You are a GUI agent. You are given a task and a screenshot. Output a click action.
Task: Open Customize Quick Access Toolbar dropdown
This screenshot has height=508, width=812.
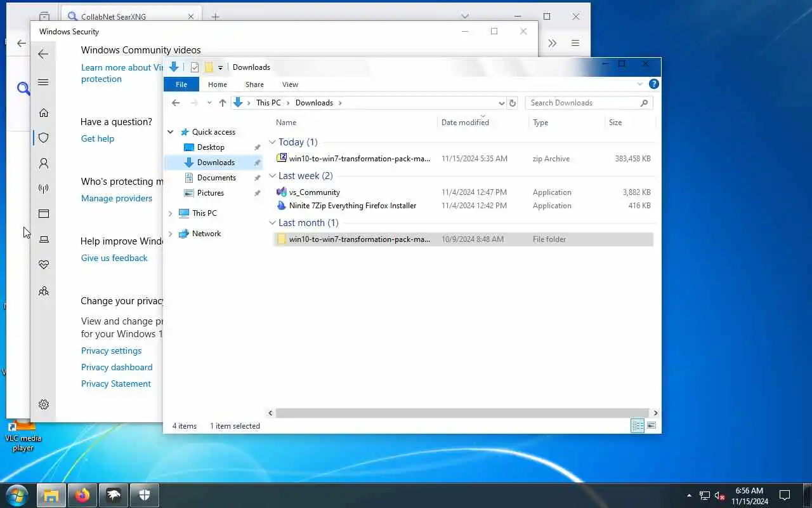pos(220,68)
